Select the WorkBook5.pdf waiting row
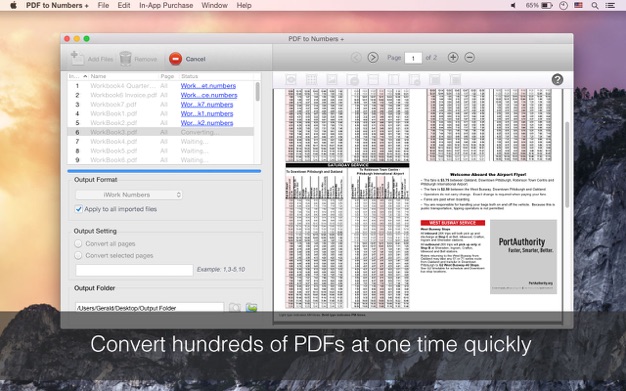This screenshot has width=626, height=391. pyautogui.click(x=160, y=151)
